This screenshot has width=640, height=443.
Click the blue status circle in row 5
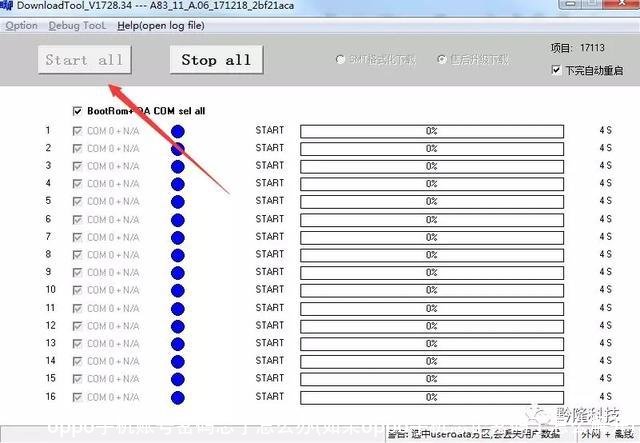178,202
